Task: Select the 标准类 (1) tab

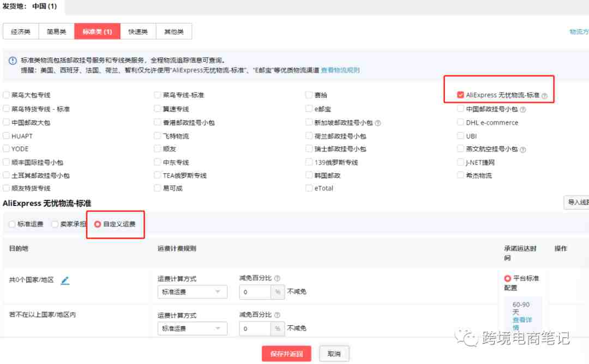Action: point(97,32)
